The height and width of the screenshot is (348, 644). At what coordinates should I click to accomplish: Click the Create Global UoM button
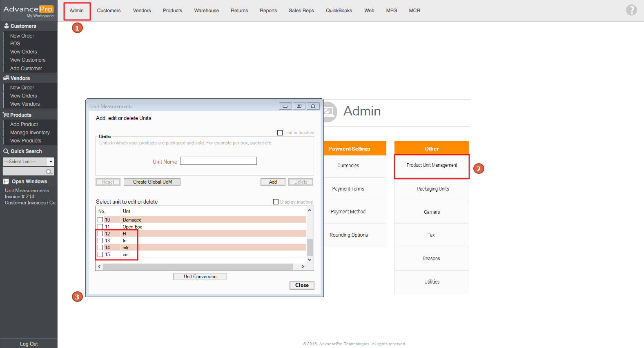click(152, 182)
